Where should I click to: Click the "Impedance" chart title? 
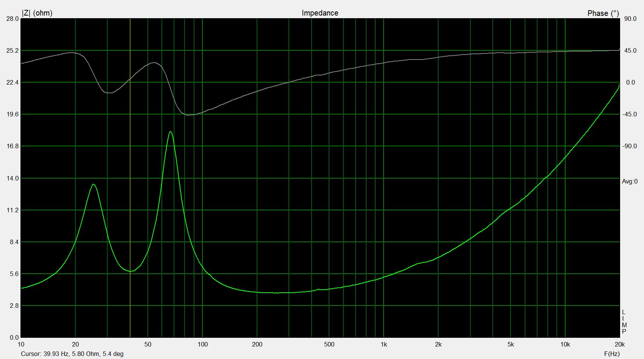click(x=320, y=13)
